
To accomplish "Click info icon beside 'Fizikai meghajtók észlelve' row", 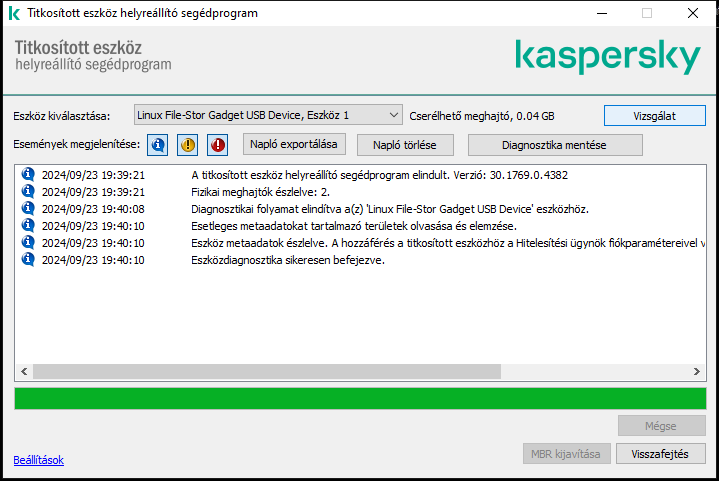I will [28, 191].
